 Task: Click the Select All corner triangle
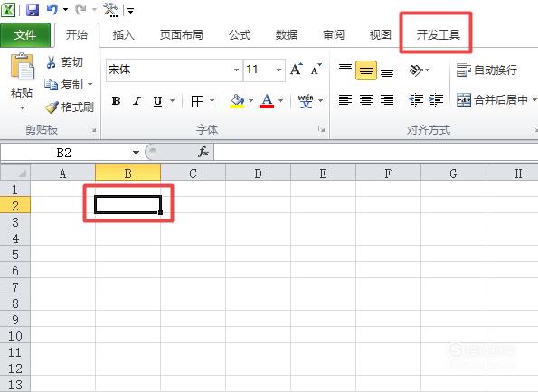click(15, 173)
